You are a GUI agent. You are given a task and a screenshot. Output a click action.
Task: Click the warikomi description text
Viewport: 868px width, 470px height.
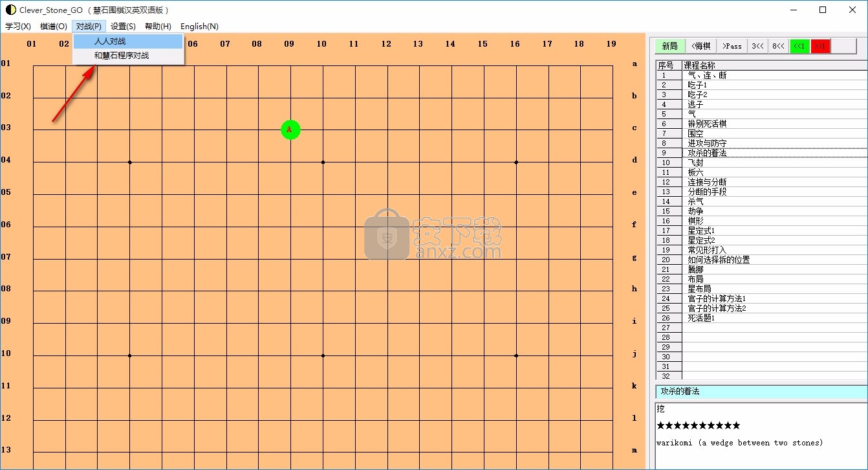tap(739, 443)
